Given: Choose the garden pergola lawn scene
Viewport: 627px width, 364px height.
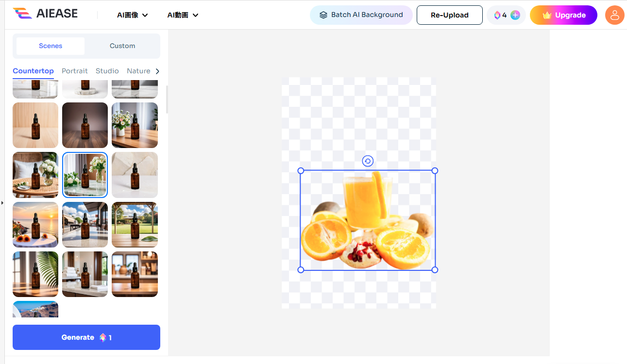Looking at the screenshot, I should [x=135, y=225].
